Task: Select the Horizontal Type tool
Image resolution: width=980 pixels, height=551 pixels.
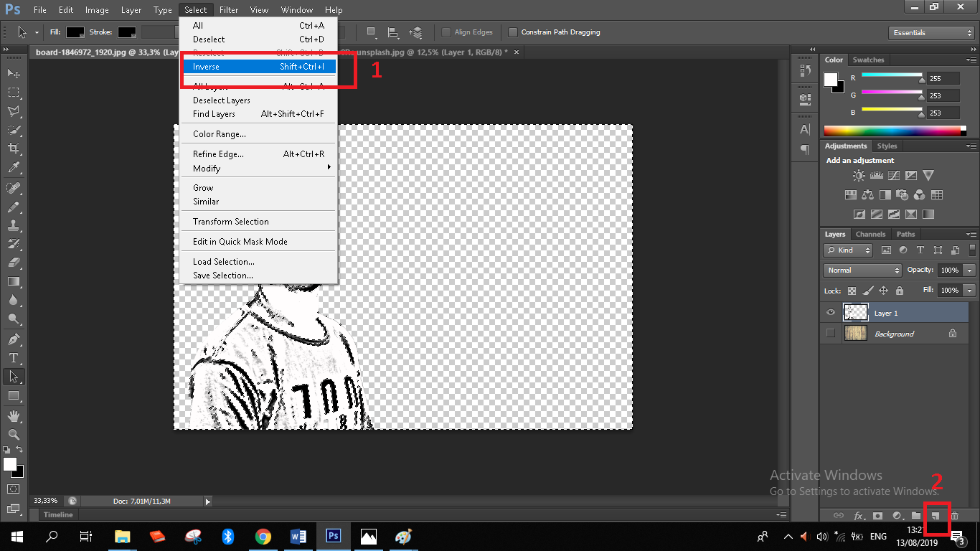Action: click(13, 358)
